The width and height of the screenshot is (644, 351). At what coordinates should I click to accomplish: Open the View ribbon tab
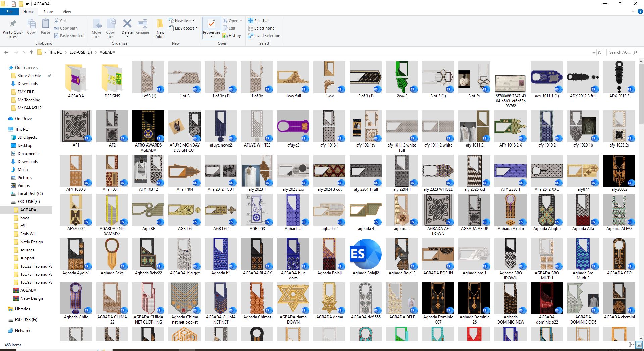67,12
